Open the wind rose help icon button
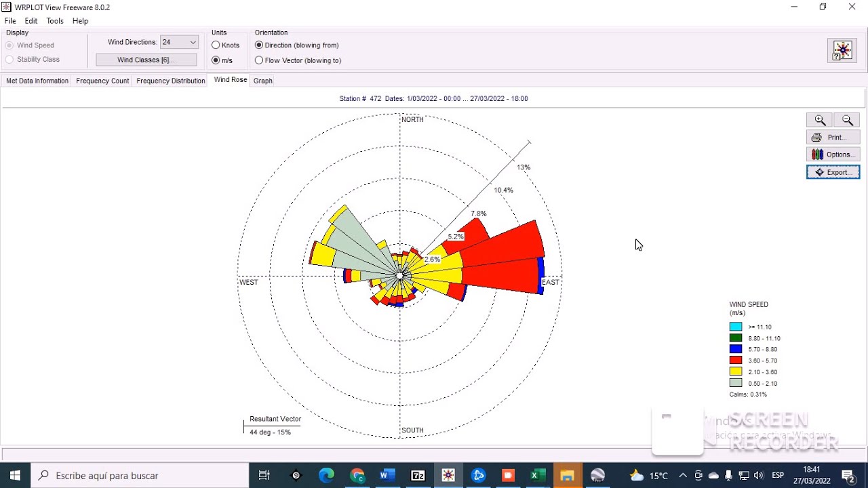Viewport: 868px width, 488px height. pos(842,51)
